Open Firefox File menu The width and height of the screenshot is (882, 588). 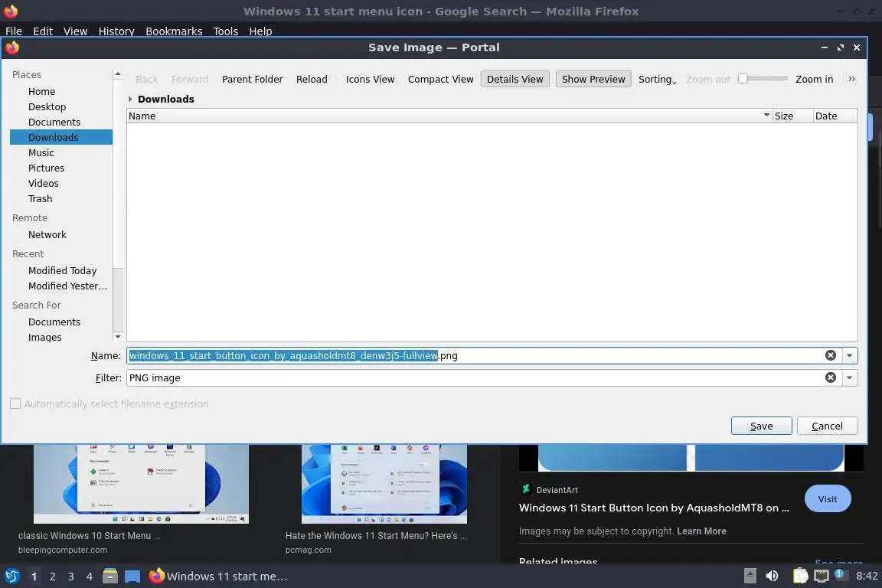pyautogui.click(x=14, y=31)
